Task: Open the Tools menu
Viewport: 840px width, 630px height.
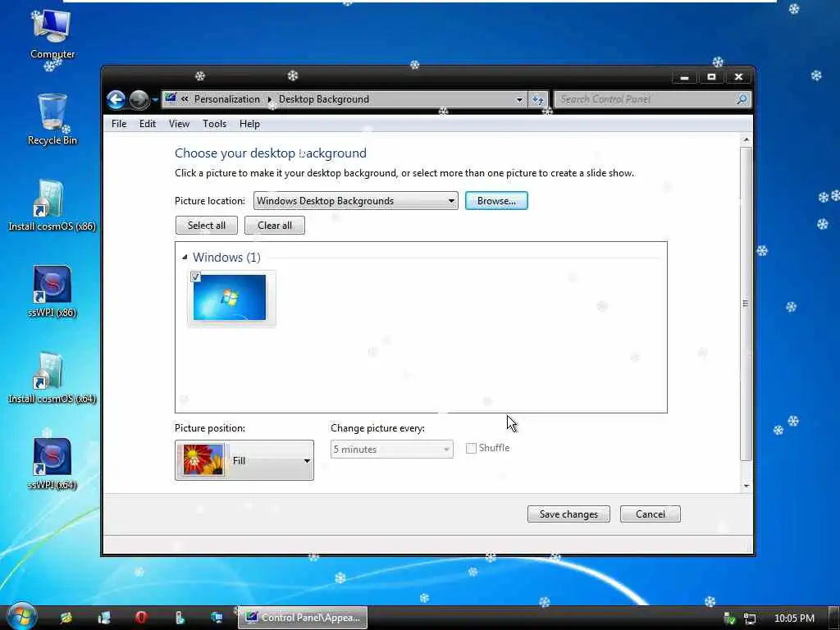Action: [x=214, y=124]
